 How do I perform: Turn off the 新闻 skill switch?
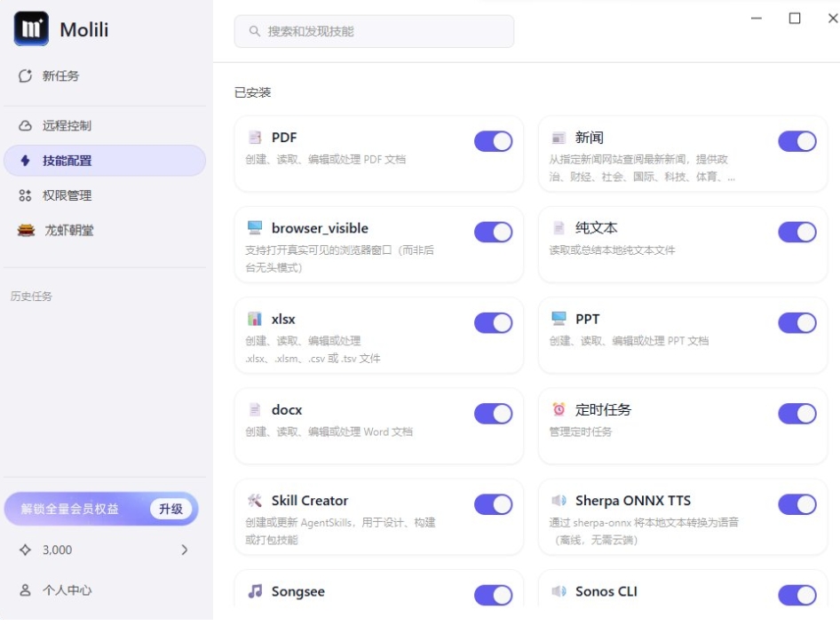tap(797, 141)
